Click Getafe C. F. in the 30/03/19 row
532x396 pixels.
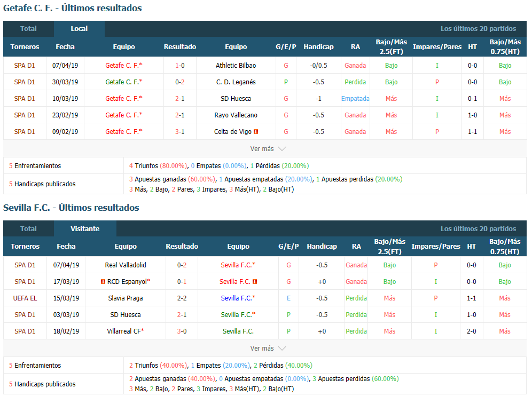[122, 82]
